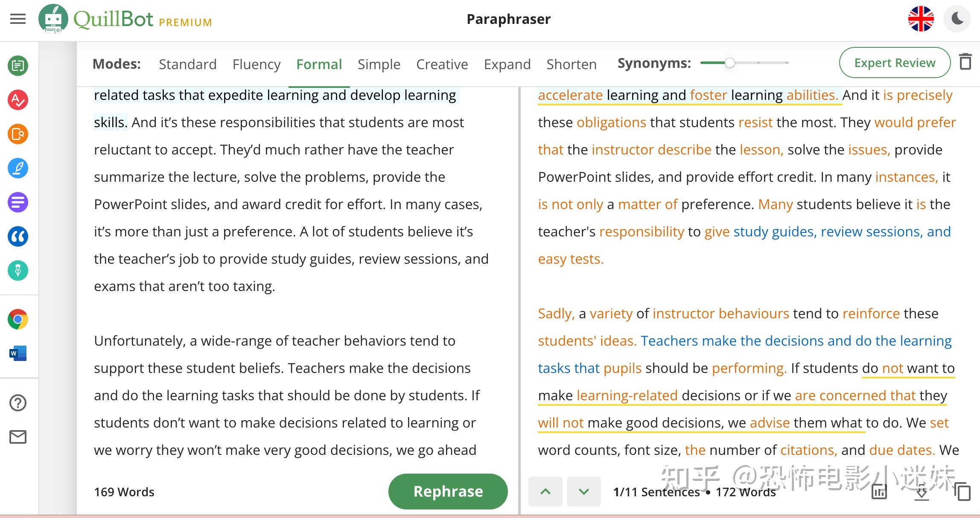This screenshot has width=980, height=518.
Task: Open the Summarizer sidebar icon
Action: point(18,202)
